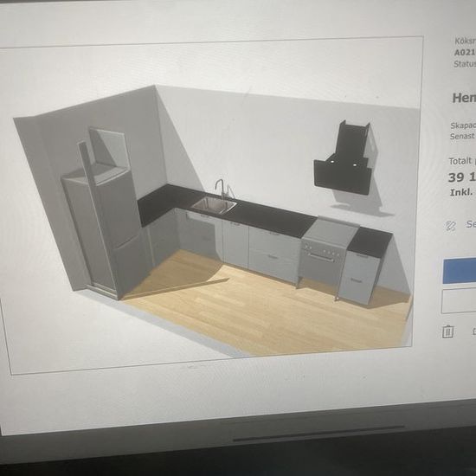Click the trash can delete icon
Screen dimensions: 476x476
(x=448, y=331)
